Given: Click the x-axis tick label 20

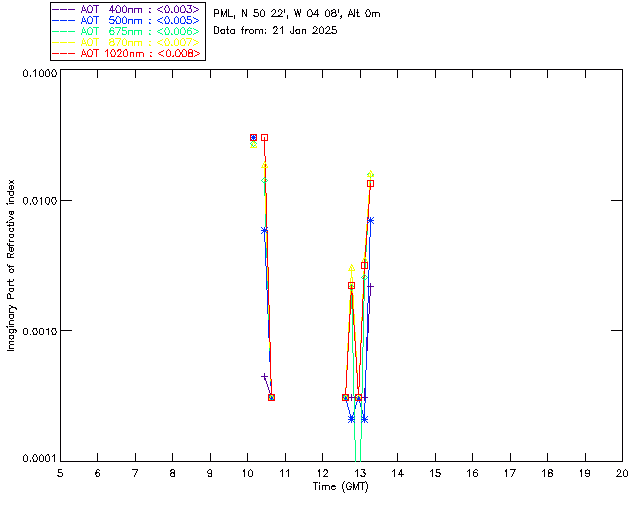Looking at the screenshot, I should (x=622, y=473).
